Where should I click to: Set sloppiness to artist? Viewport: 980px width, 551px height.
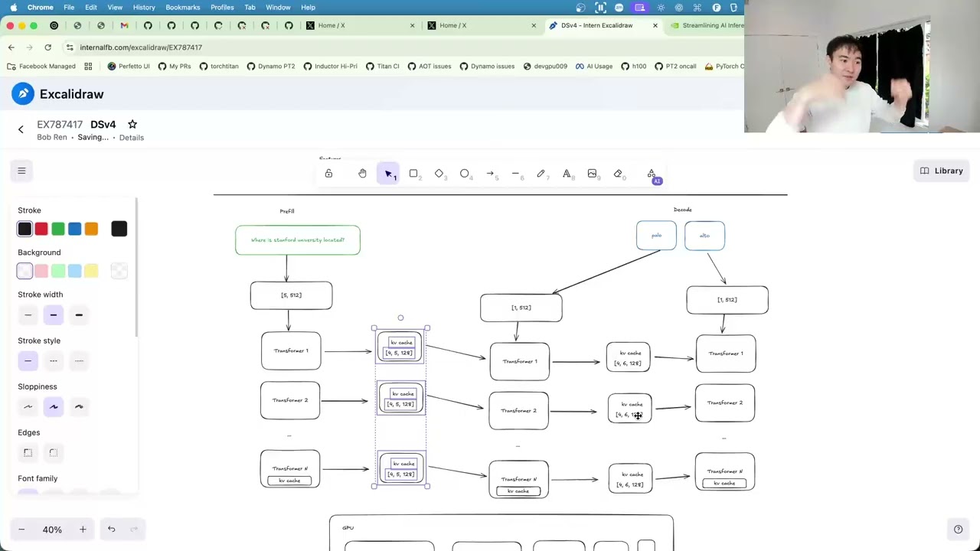tap(54, 407)
